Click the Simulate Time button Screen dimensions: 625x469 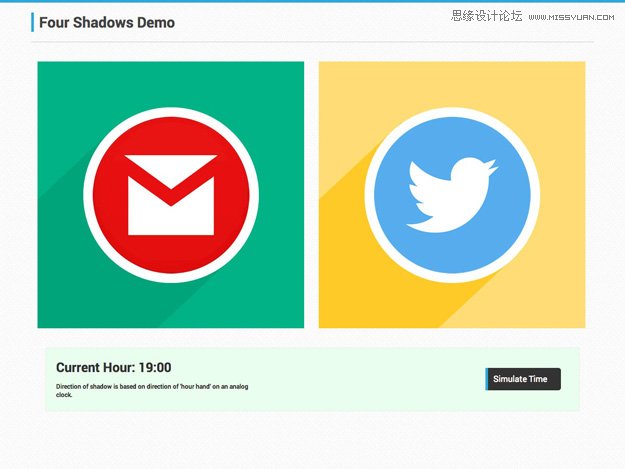[523, 379]
